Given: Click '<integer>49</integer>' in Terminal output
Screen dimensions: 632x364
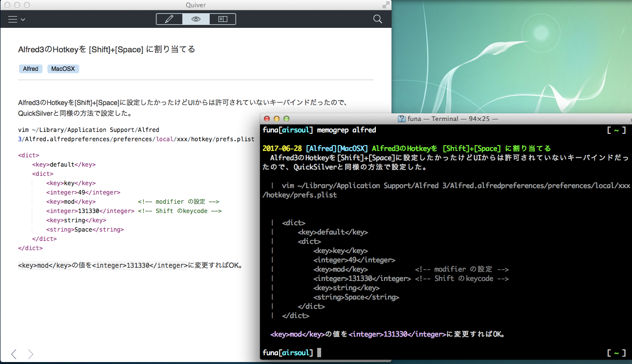Looking at the screenshot, I should point(354,260).
